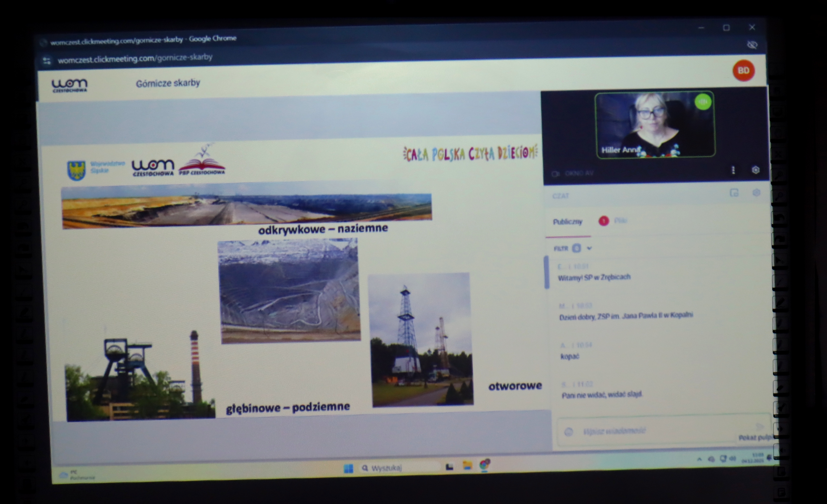The width and height of the screenshot is (827, 504).
Task: Switch to the Publiczny chat tab
Action: click(568, 222)
